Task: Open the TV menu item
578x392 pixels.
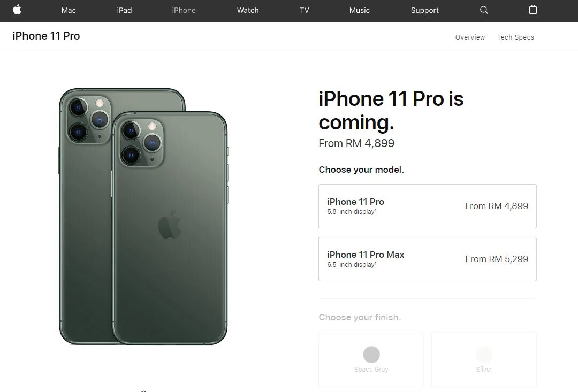Action: tap(304, 10)
